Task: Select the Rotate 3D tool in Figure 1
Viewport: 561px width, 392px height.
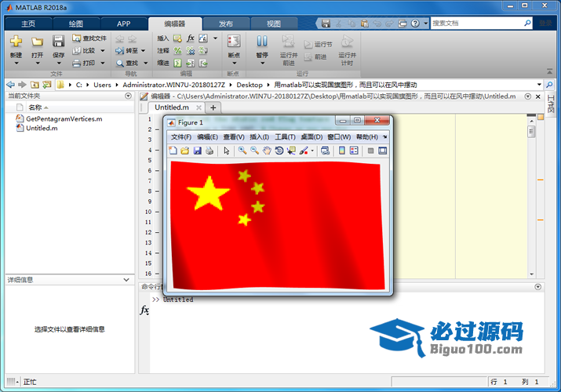Action: click(279, 151)
